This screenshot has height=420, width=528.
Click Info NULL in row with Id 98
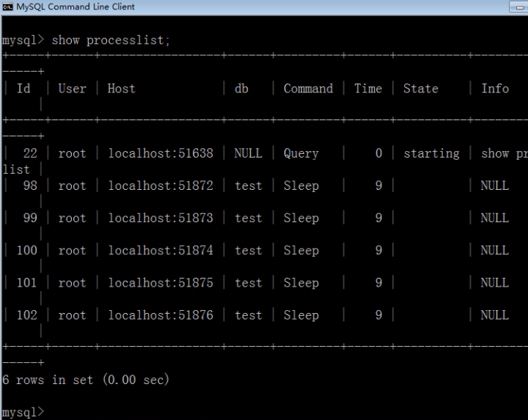pos(495,185)
